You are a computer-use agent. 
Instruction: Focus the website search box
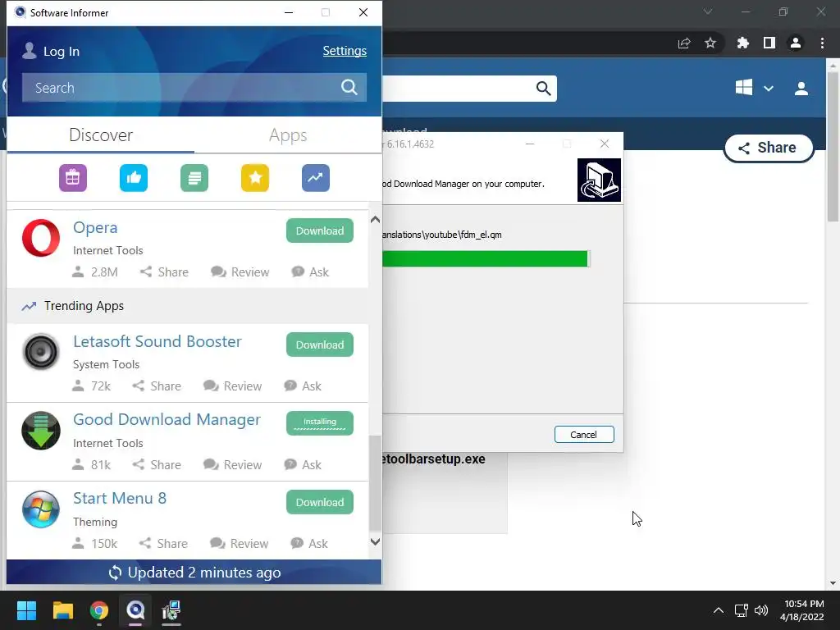pos(469,89)
